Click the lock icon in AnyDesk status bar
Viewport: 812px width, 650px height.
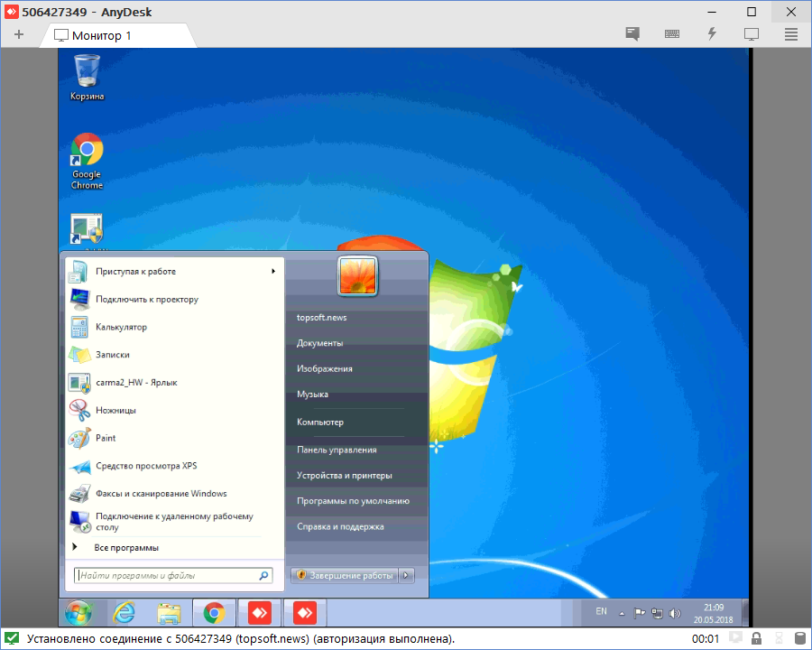click(x=756, y=639)
